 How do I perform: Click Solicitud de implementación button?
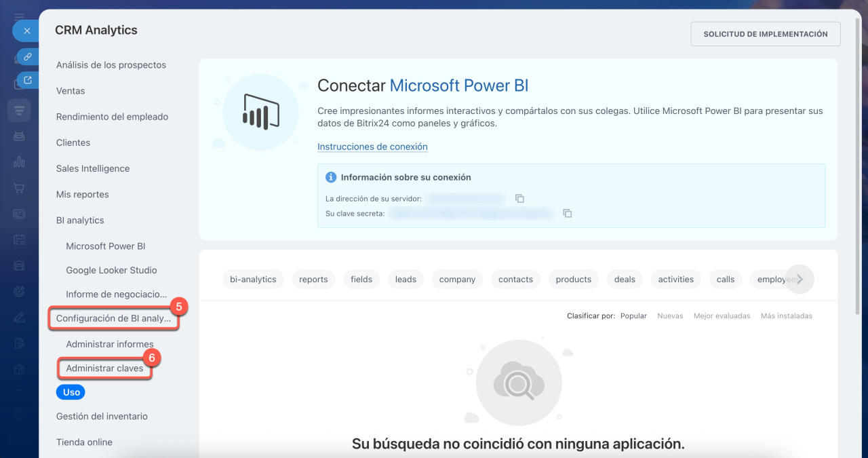click(765, 34)
